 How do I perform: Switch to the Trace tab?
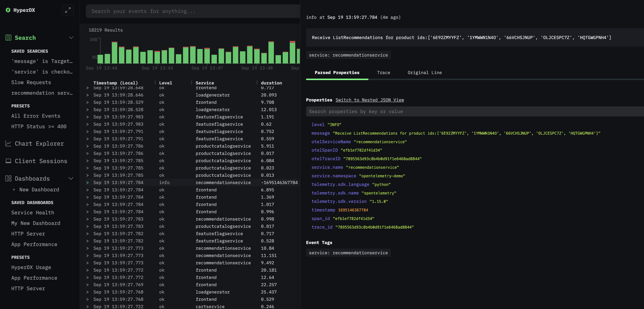(x=383, y=72)
